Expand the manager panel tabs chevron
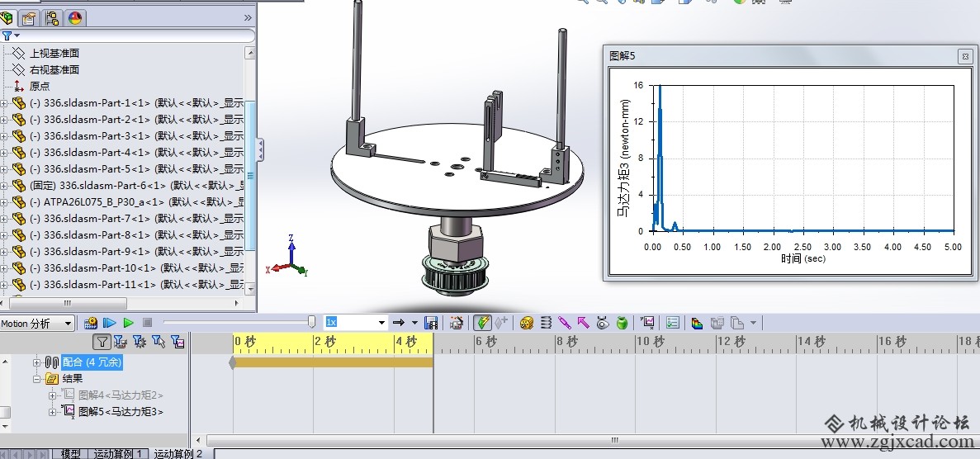This screenshot has height=459, width=980. click(248, 18)
